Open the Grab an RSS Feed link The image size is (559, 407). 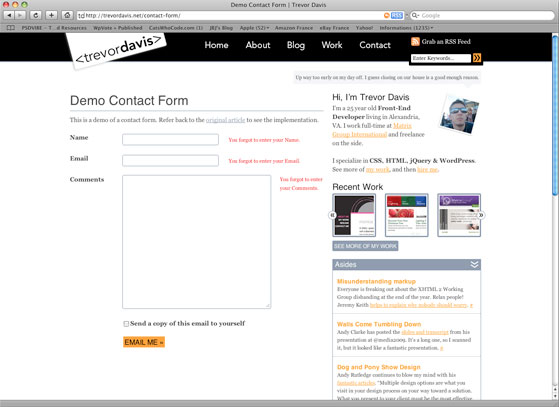[x=446, y=41]
